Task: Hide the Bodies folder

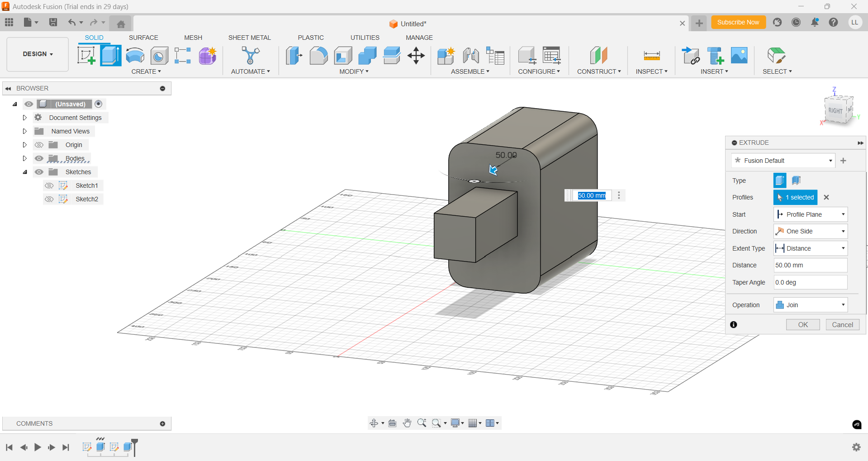Action: [39, 158]
